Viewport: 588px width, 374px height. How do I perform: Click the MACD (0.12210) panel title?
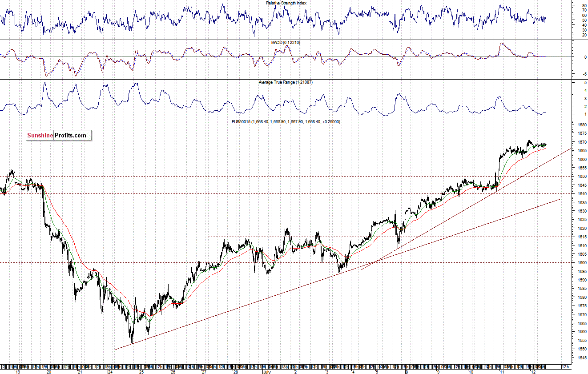tap(286, 42)
